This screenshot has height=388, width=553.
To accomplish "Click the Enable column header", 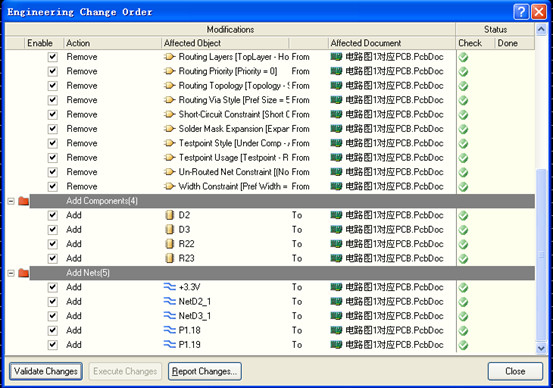I will (x=44, y=43).
